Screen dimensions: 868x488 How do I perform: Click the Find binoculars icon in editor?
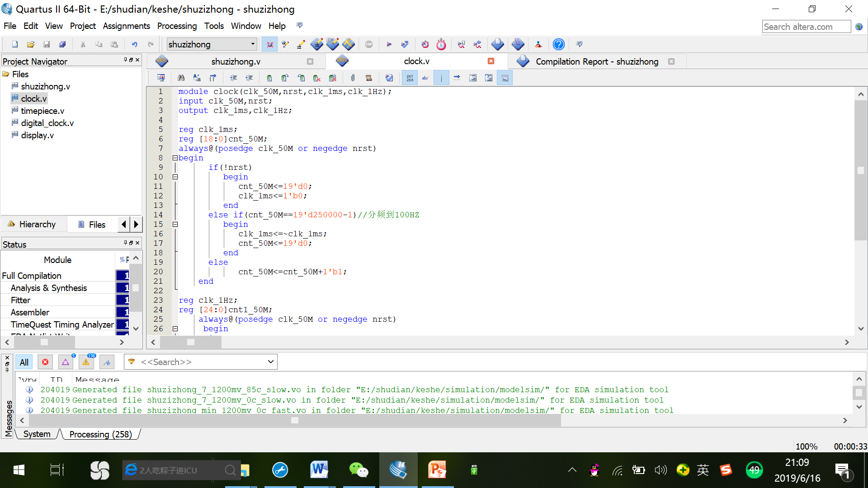181,78
